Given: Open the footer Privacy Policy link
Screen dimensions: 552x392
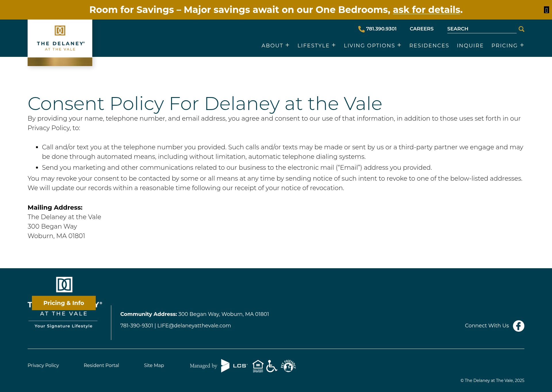Looking at the screenshot, I should point(43,365).
